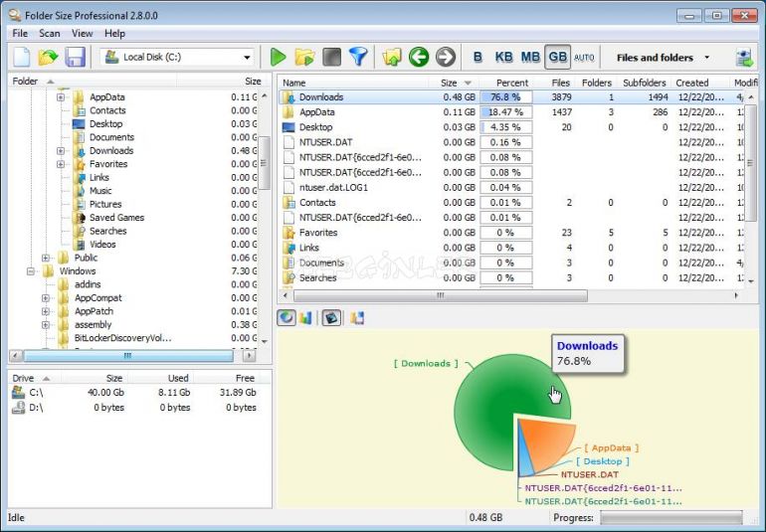Image resolution: width=766 pixels, height=532 pixels.
Task: Toggle the 3D chart icon
Action: (331, 318)
